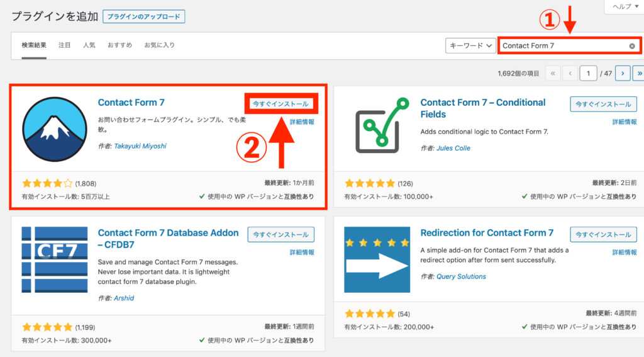Open author Jules Colle link

coord(453,148)
